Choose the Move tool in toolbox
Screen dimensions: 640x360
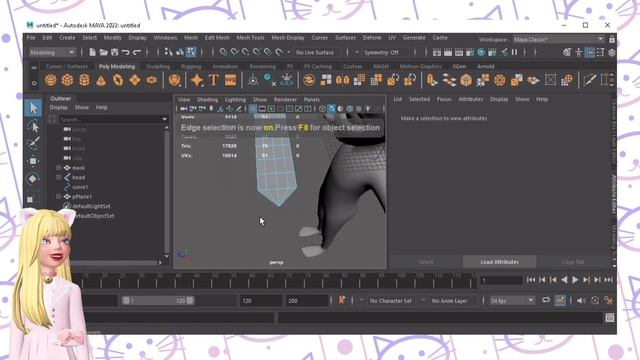[x=33, y=161]
